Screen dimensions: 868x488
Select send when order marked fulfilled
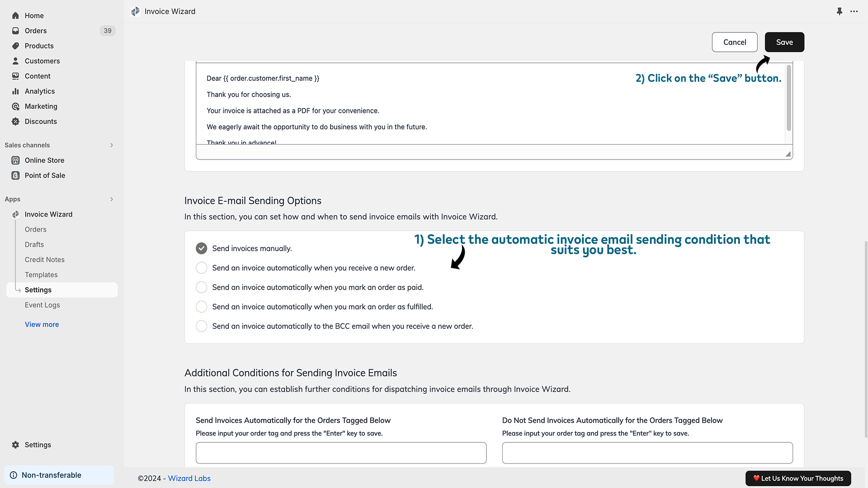tap(202, 306)
